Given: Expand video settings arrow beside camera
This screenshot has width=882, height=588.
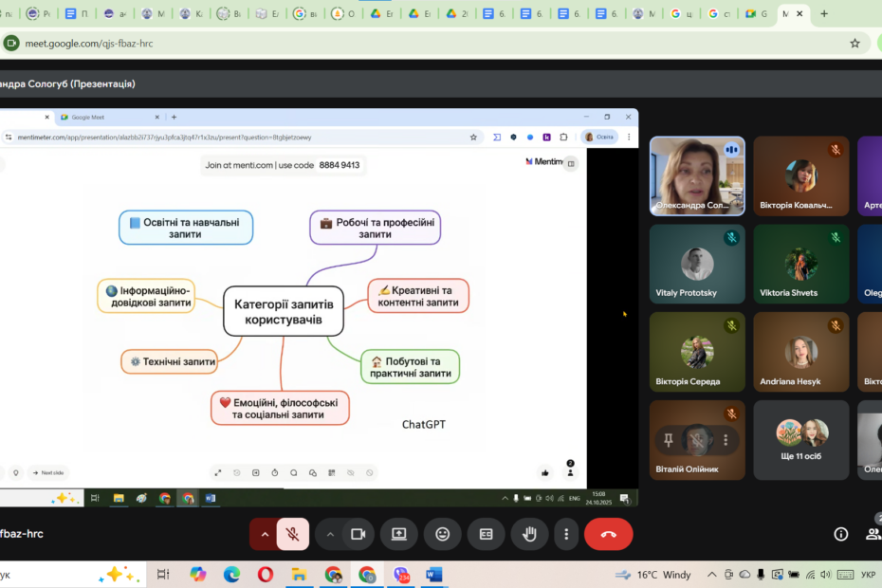Looking at the screenshot, I should click(x=329, y=534).
